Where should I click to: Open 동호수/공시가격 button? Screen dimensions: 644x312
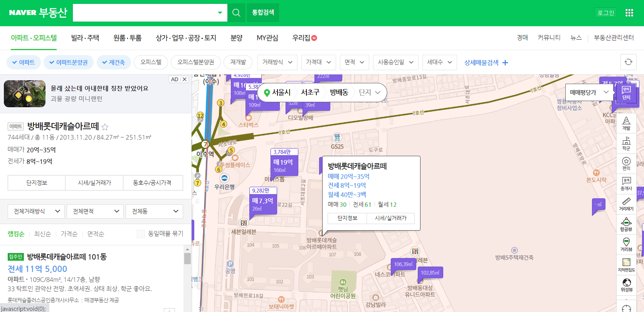(x=153, y=183)
